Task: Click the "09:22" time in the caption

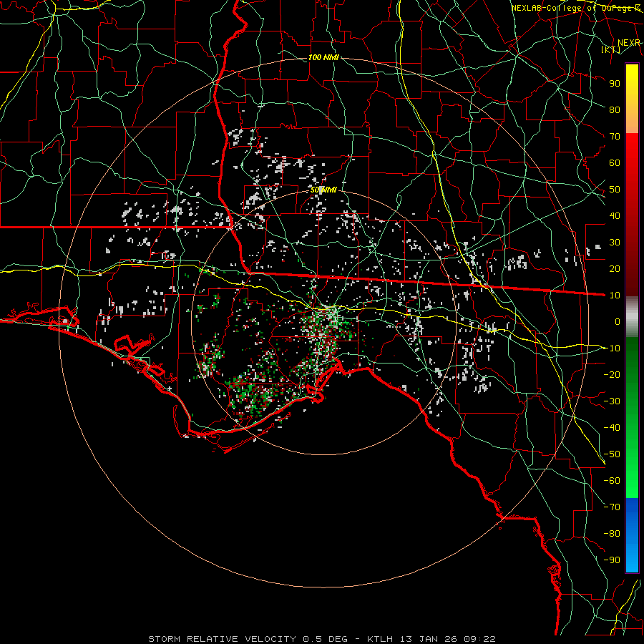Action: (x=479, y=639)
